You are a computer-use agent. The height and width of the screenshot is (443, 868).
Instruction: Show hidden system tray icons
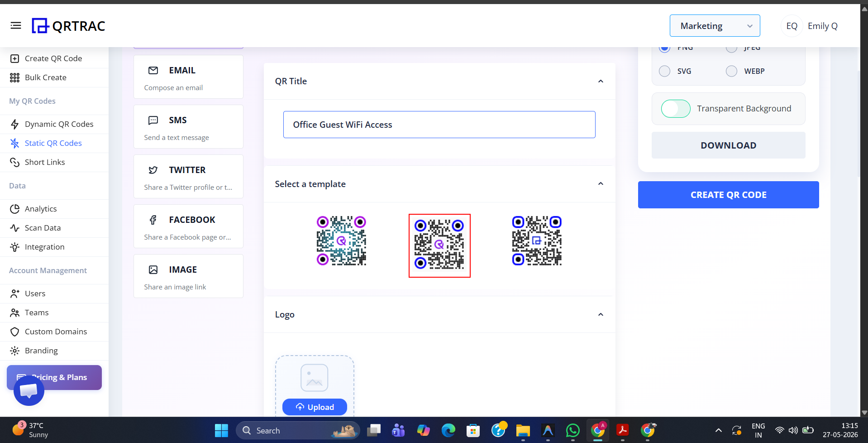point(718,430)
